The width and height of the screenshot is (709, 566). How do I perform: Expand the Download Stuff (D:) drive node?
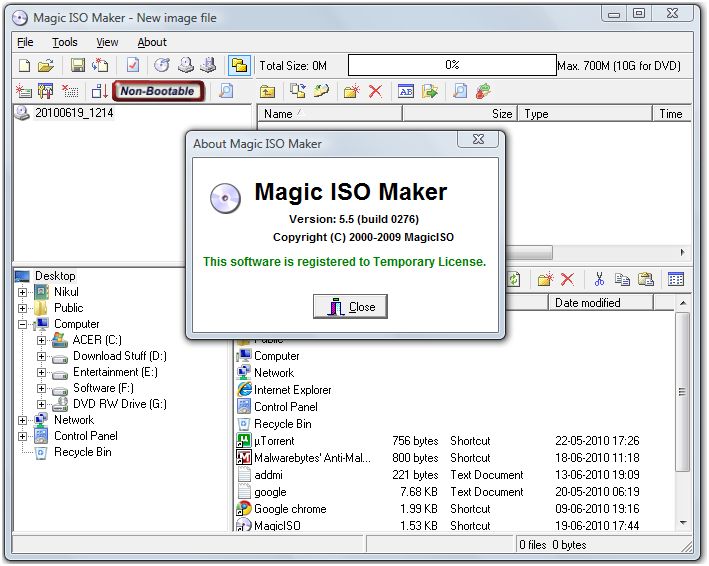point(41,356)
